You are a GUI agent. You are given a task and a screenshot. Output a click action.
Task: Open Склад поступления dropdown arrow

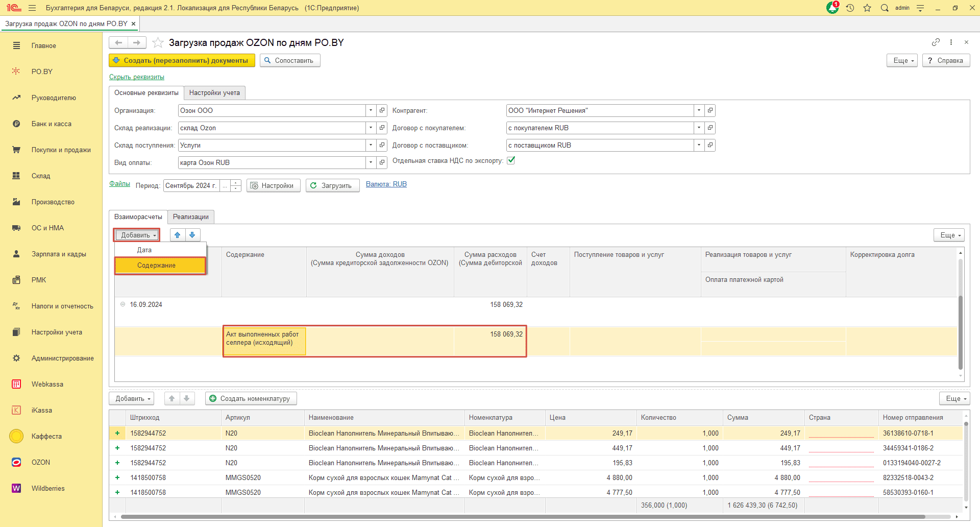click(x=371, y=145)
